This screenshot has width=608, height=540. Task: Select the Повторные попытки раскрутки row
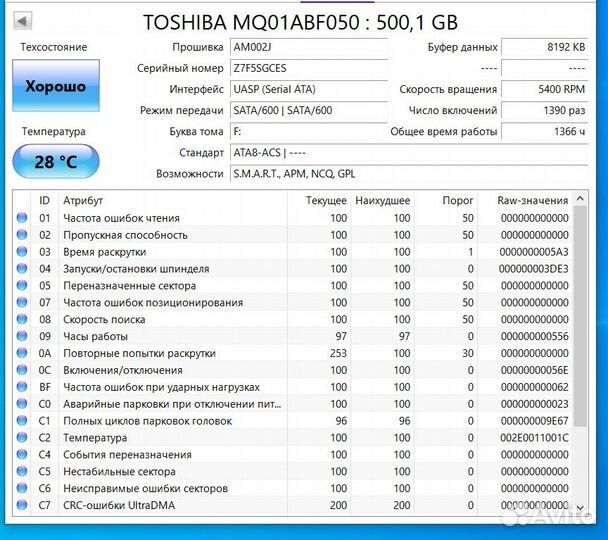[293, 353]
